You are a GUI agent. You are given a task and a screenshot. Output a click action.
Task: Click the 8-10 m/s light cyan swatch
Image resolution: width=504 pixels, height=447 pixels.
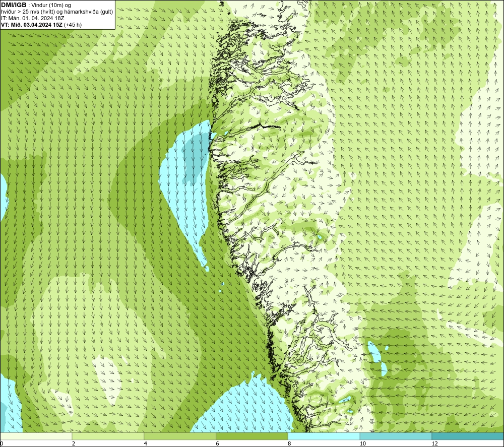[324, 436]
